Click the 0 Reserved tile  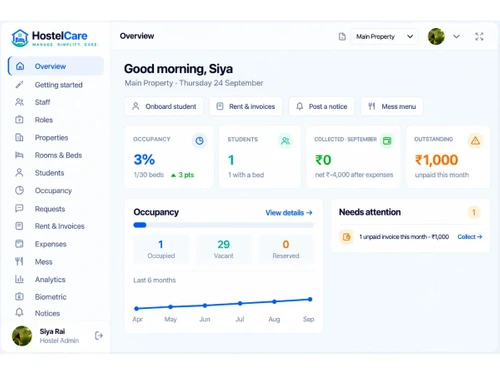[x=286, y=249]
